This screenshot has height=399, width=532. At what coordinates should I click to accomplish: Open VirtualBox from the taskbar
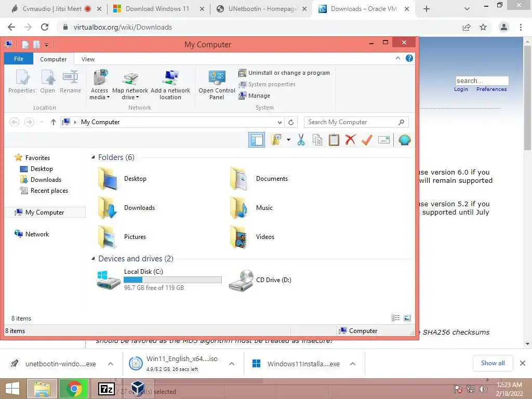[138, 389]
